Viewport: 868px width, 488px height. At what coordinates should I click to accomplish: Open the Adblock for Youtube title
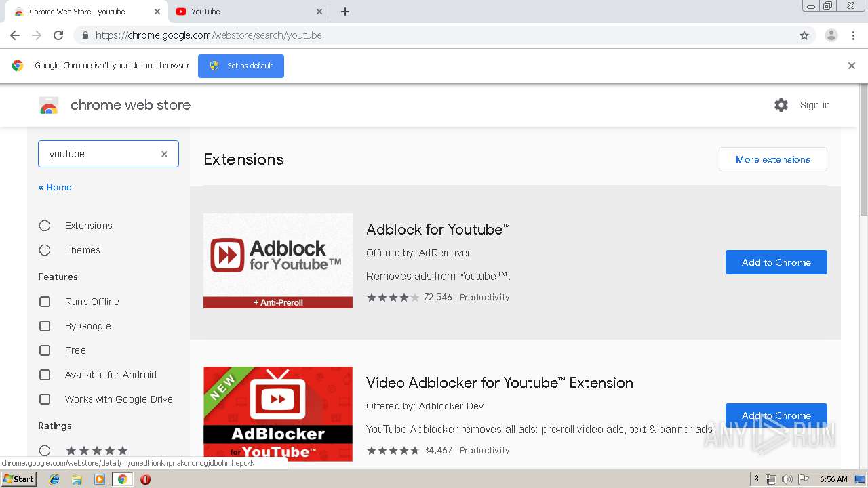pos(438,230)
